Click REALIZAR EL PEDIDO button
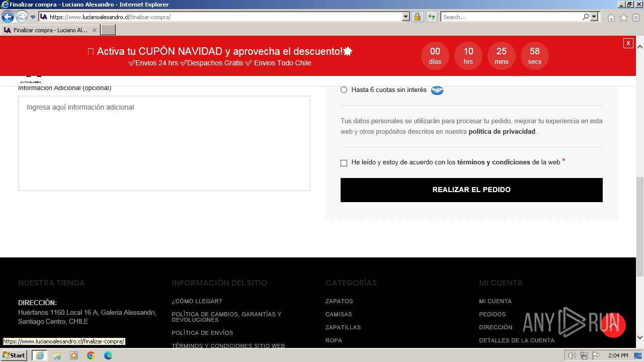This screenshot has width=644, height=362. (471, 190)
